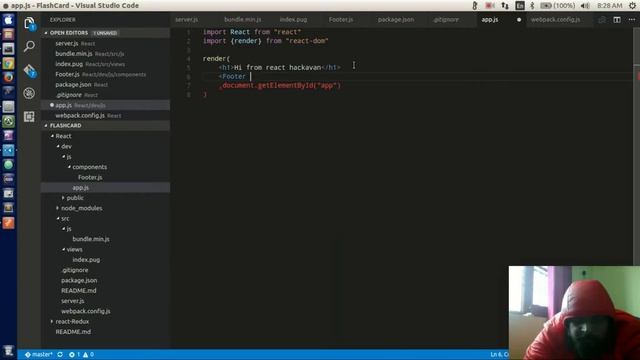Click the master branch indicator
The width and height of the screenshot is (640, 360).
click(39, 354)
